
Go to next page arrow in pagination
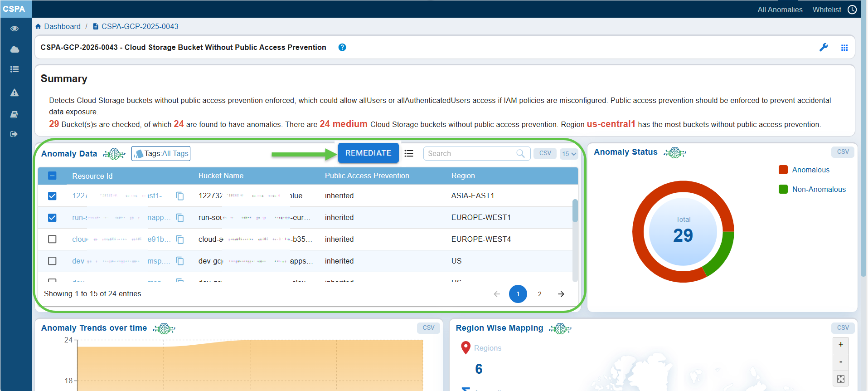561,294
